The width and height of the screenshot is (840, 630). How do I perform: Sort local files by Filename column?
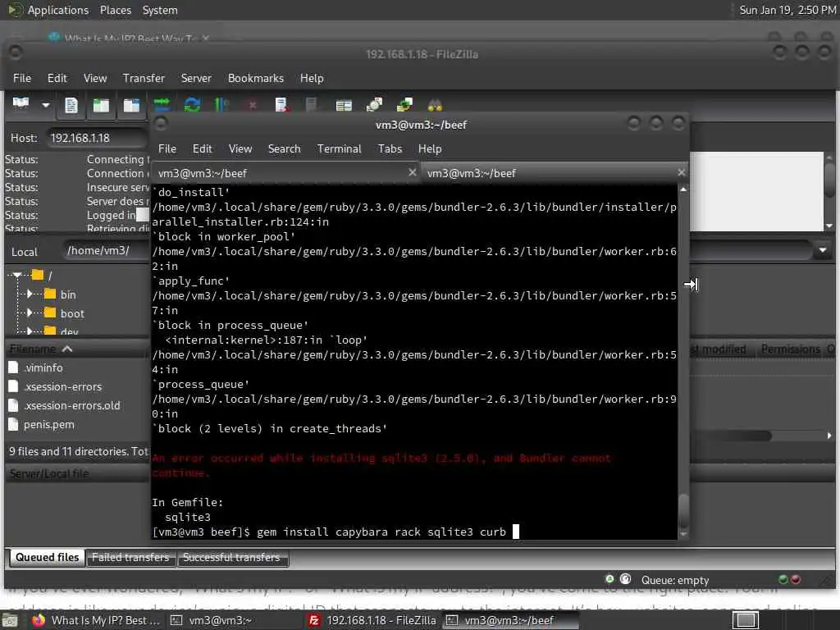[76, 349]
